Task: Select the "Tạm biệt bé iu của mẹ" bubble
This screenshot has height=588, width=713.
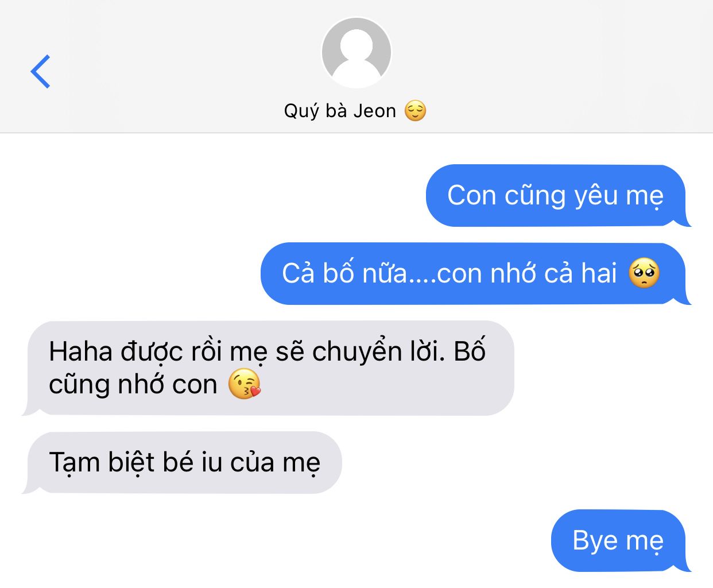Action: (x=182, y=463)
